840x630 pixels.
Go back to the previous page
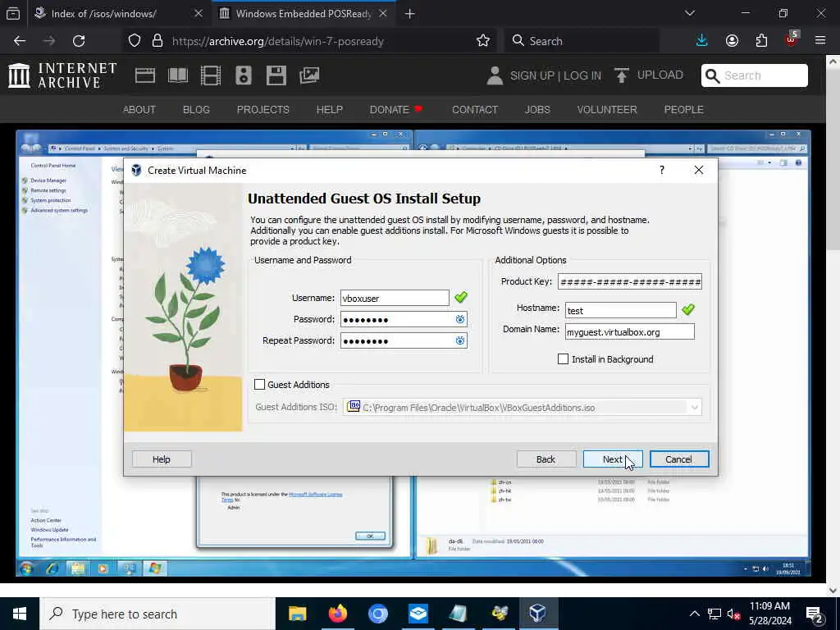[x=20, y=41]
